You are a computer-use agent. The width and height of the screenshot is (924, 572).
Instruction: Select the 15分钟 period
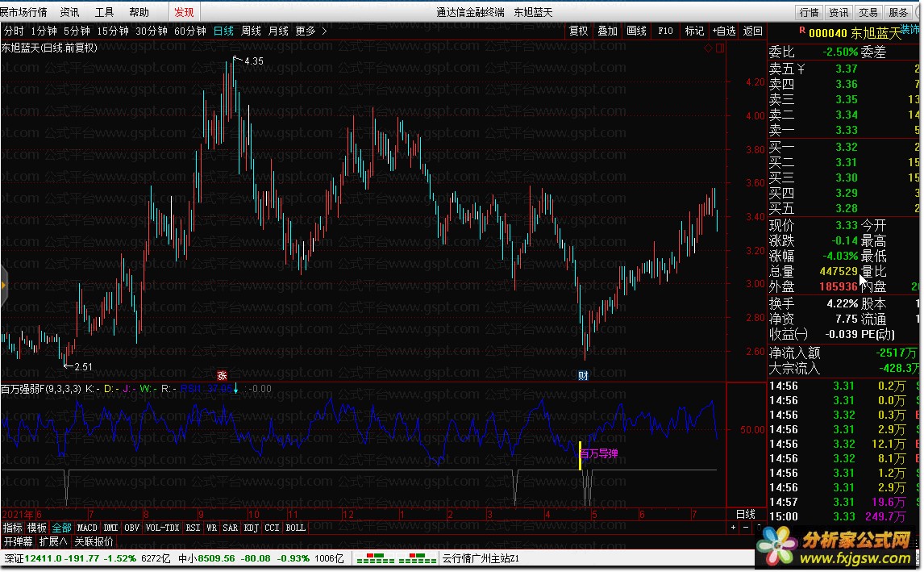coord(113,31)
